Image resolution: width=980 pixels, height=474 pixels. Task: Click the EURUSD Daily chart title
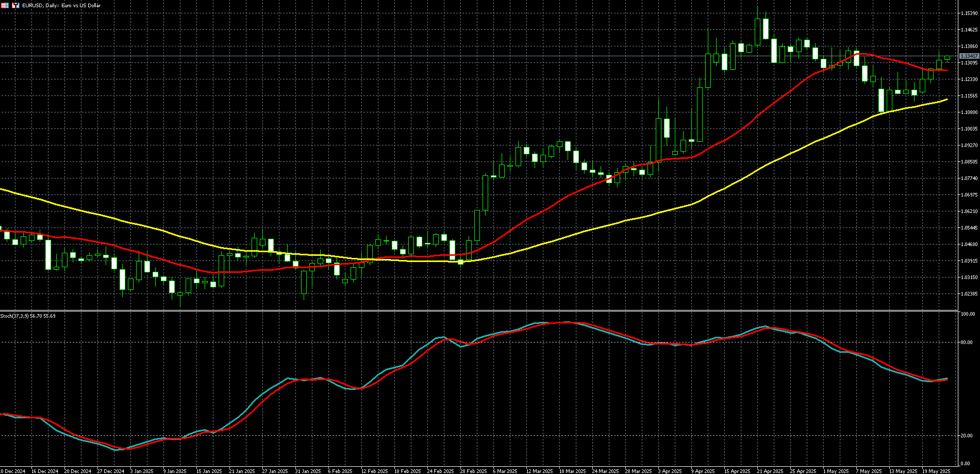pos(61,5)
